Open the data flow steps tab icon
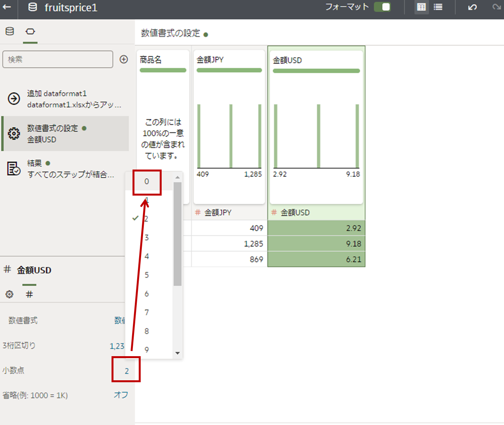This screenshot has width=504, height=425. pyautogui.click(x=30, y=31)
